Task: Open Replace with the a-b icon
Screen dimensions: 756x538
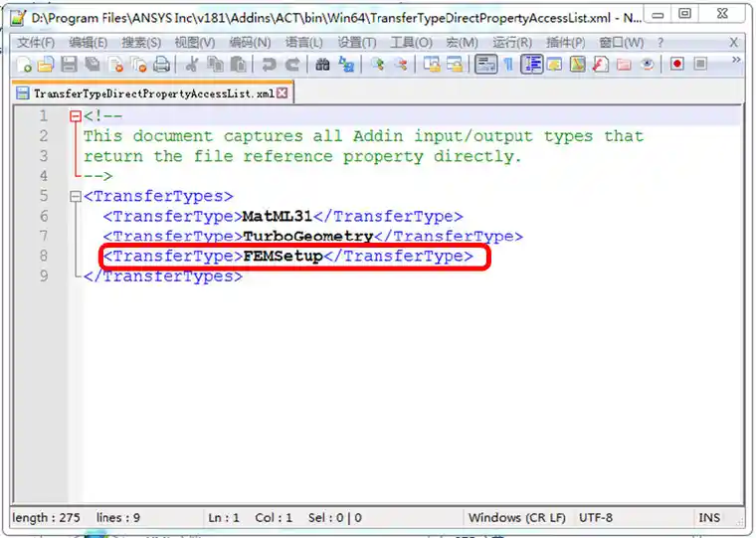Action: pyautogui.click(x=346, y=64)
